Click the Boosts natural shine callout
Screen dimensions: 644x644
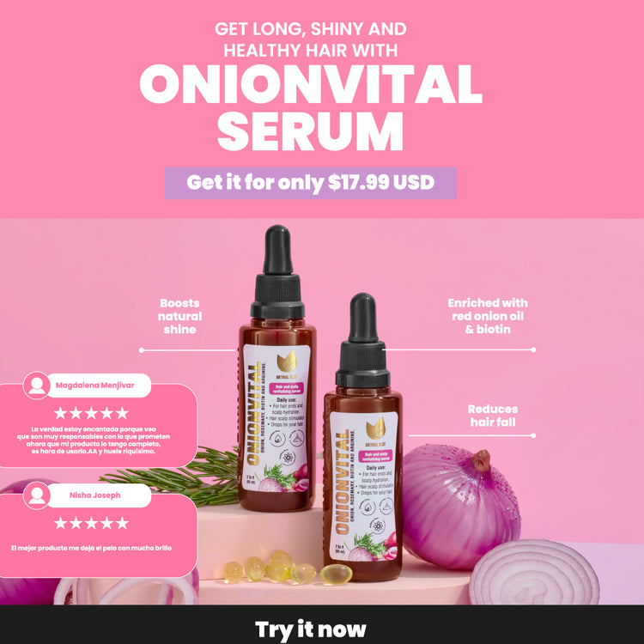pyautogui.click(x=180, y=316)
